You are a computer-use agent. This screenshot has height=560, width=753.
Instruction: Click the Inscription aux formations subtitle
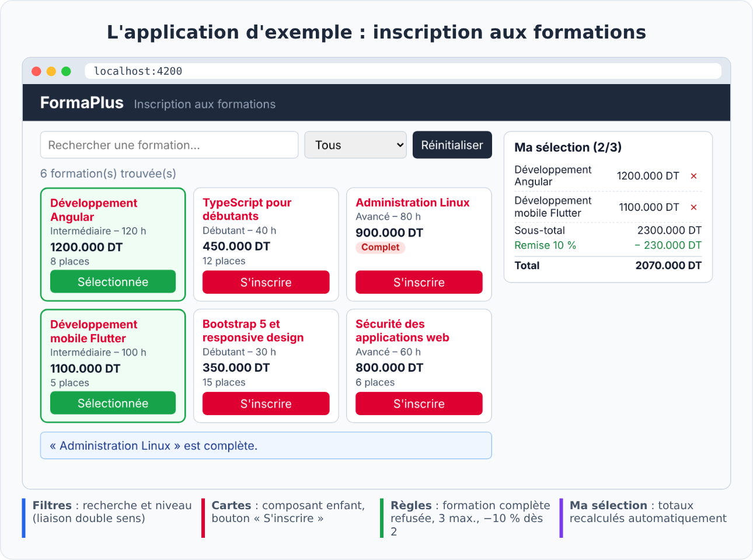coord(205,105)
